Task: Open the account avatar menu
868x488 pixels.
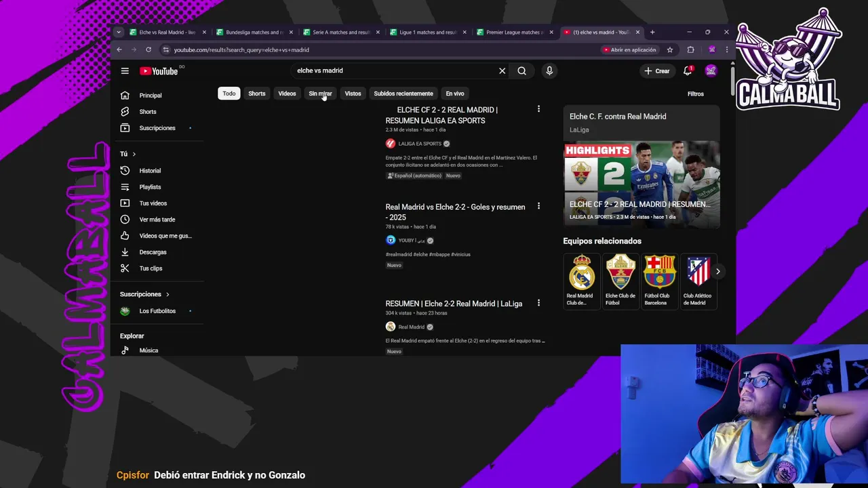Action: pyautogui.click(x=711, y=70)
